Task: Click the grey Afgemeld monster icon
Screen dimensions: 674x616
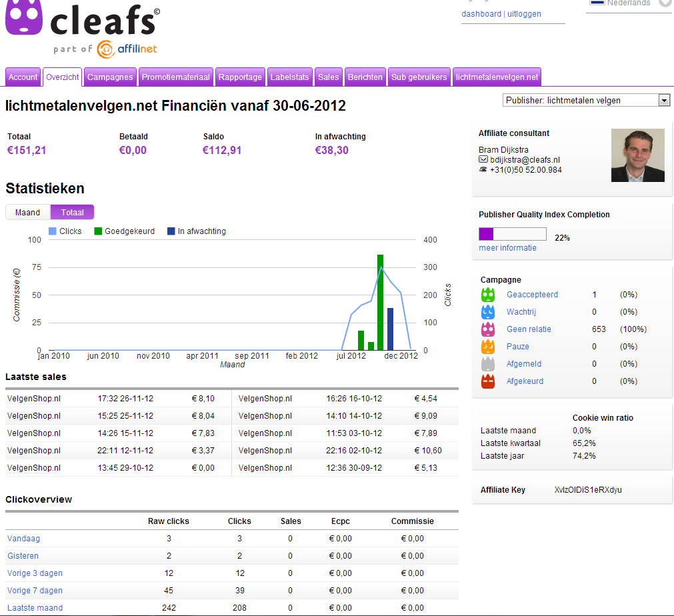Action: click(x=488, y=364)
